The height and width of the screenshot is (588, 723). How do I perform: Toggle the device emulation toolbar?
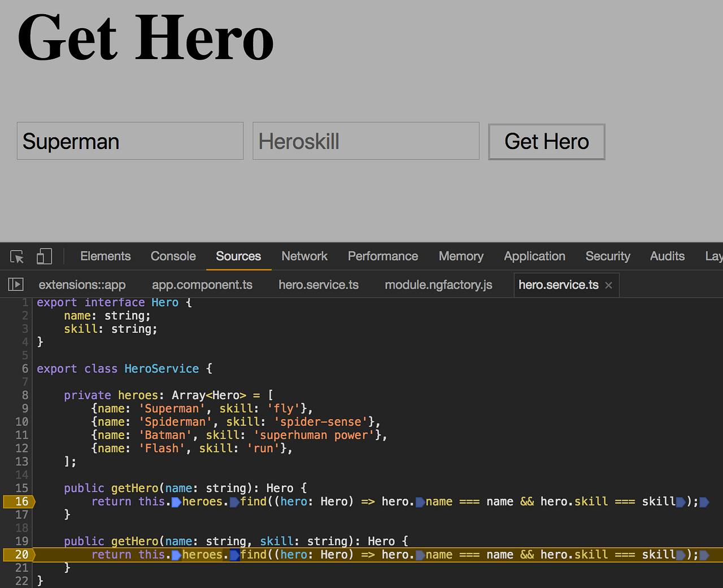(43, 256)
